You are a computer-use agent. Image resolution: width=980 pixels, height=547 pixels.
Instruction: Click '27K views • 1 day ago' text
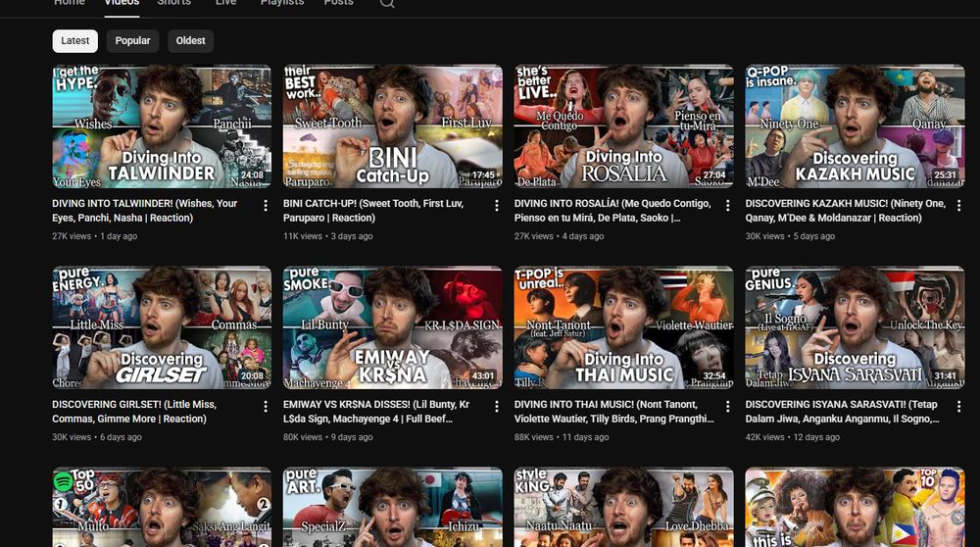[x=94, y=236]
